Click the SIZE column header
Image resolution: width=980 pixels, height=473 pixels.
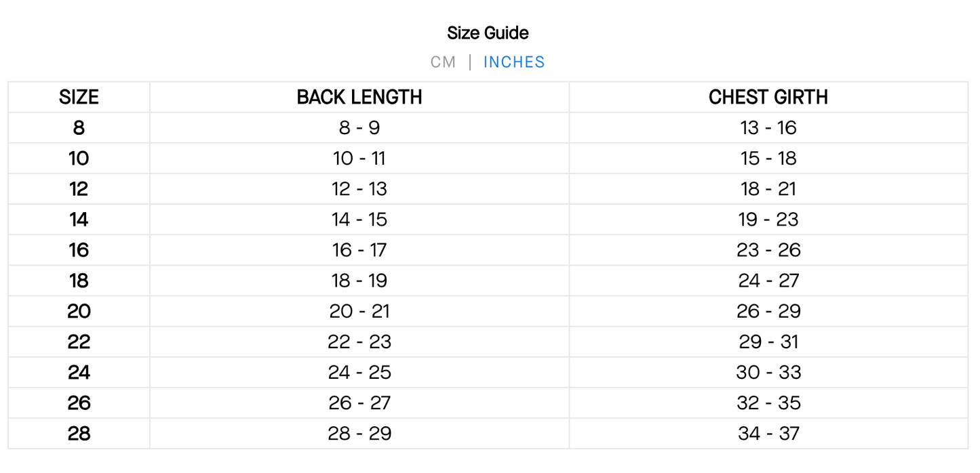(79, 98)
